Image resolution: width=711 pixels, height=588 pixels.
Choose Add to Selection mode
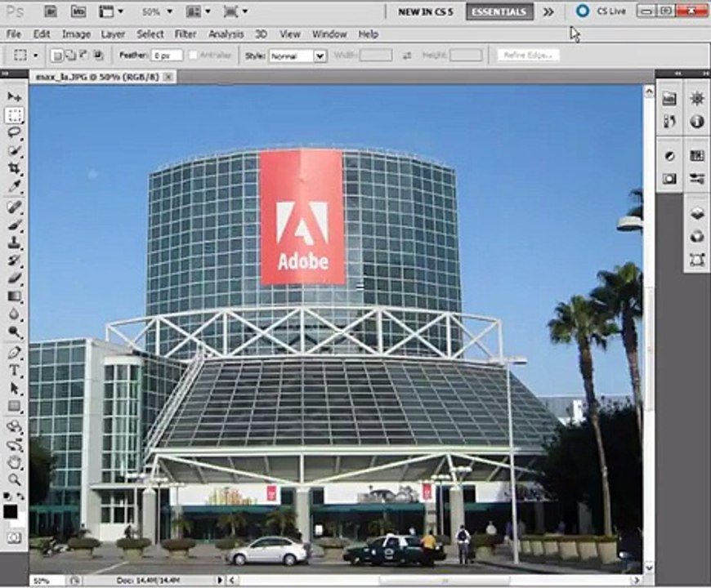(x=71, y=56)
